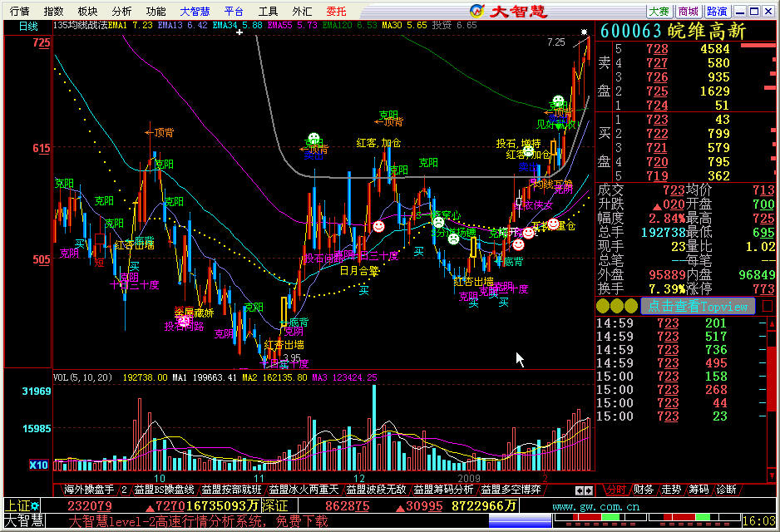Click the 135均线战法 indicator title
The image size is (780, 532).
(x=80, y=25)
